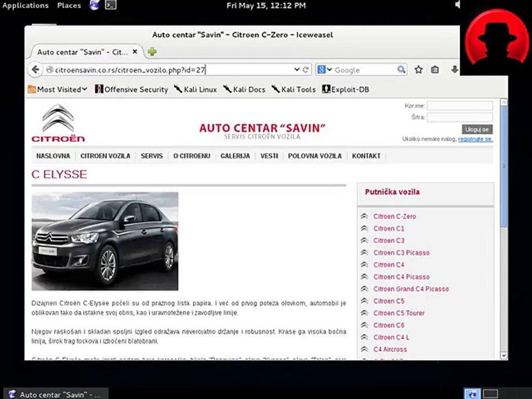Launch the terminal from top panel icon
This screenshot has height=399, width=532.
click(111, 5)
